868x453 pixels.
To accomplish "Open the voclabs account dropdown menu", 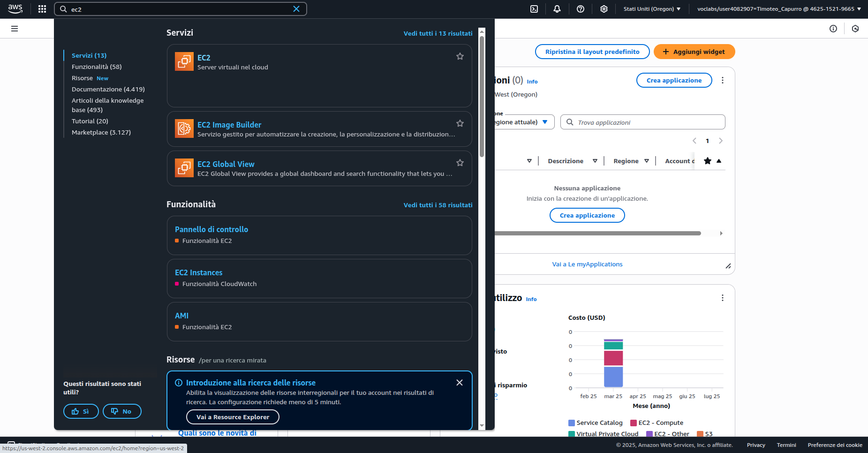I will click(779, 9).
